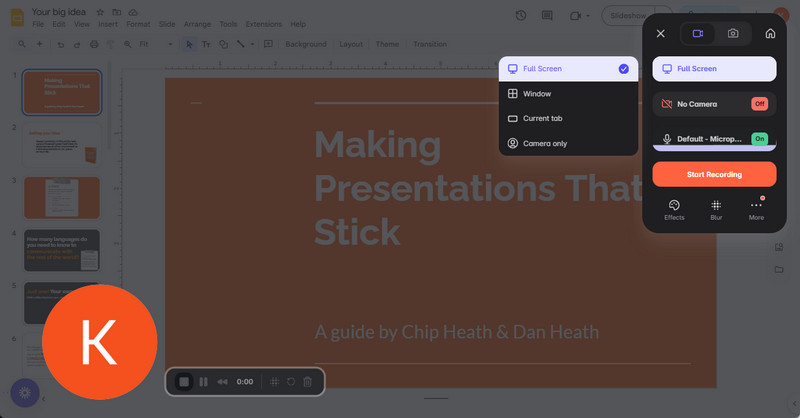Click rewind icon in recording bar
Image resolution: width=800 pixels, height=418 pixels.
click(222, 382)
